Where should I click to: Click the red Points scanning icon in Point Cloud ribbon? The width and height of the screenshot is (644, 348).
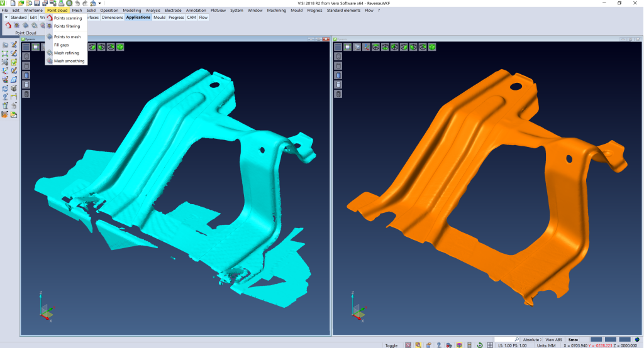(8, 25)
